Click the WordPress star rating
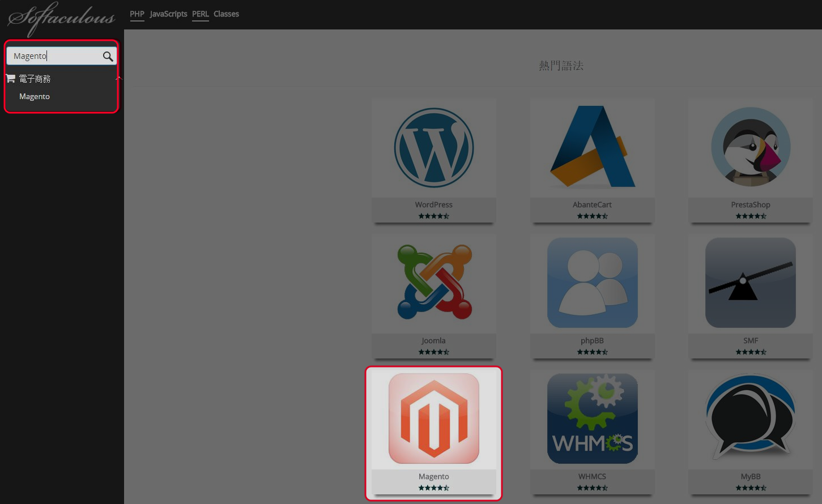Screen dimensions: 822x504 [x=433, y=216]
